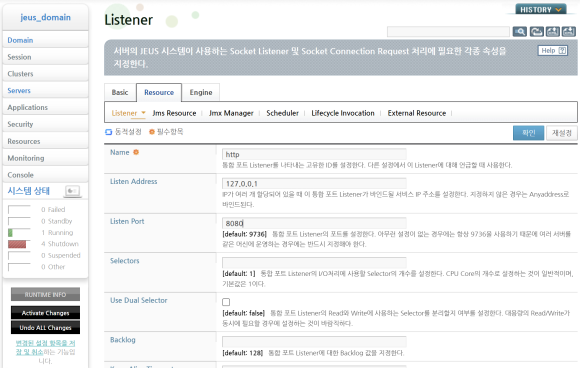Screen dimensions: 580x368
Task: Click Activate Changes button
Action: pyautogui.click(x=45, y=313)
